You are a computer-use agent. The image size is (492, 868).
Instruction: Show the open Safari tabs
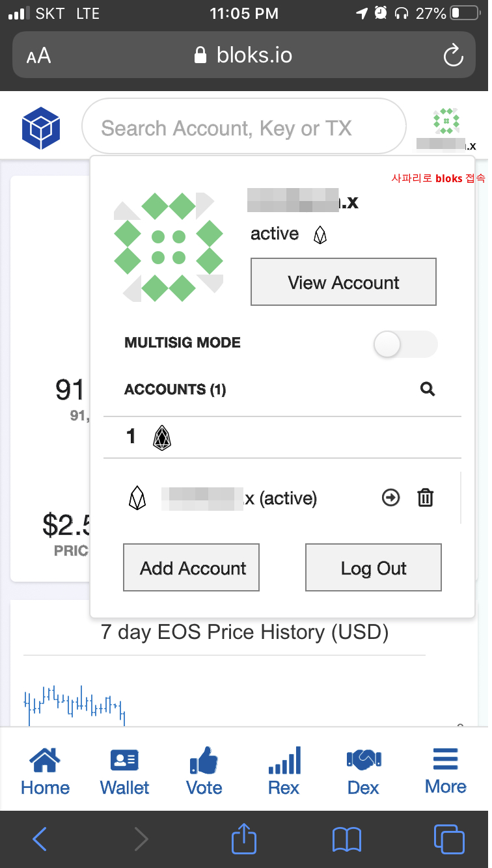tap(448, 839)
